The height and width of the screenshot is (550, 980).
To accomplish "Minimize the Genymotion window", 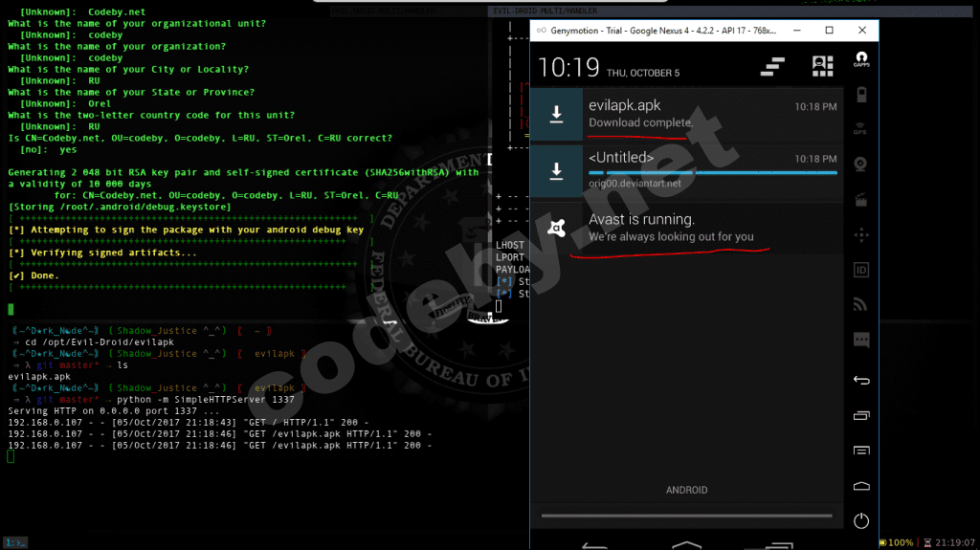I will (x=797, y=30).
